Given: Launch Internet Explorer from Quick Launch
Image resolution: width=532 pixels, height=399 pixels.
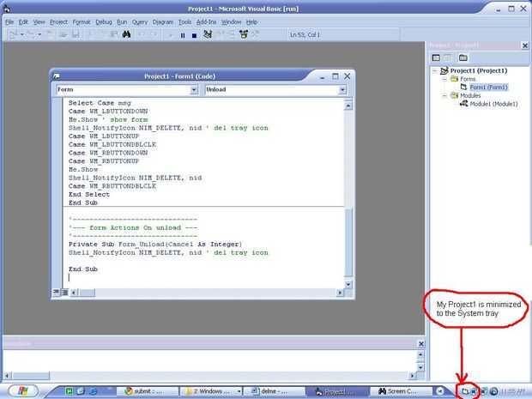Looking at the screenshot, I should point(93,391).
